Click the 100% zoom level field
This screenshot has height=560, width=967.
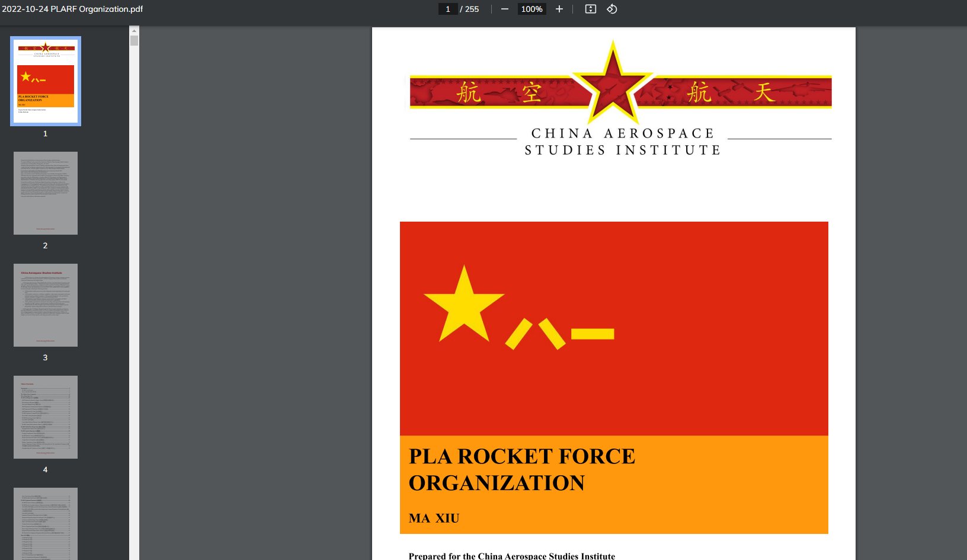531,9
